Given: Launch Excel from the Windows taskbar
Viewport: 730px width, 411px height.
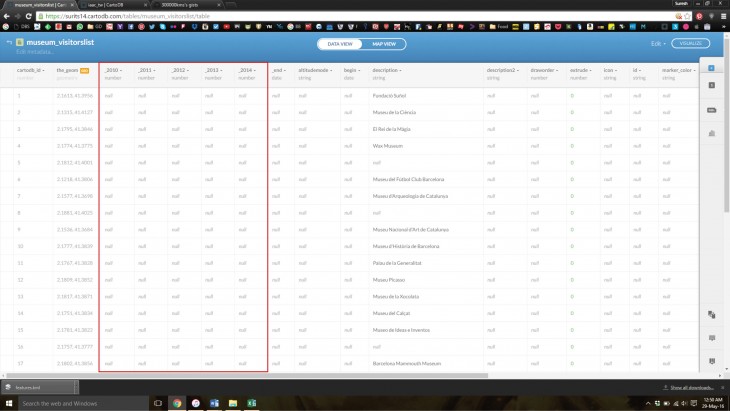Looking at the screenshot, I should pyautogui.click(x=252, y=403).
